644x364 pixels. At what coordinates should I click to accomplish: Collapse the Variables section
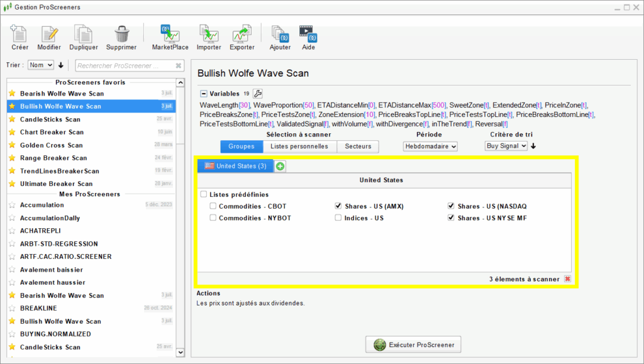(x=202, y=92)
